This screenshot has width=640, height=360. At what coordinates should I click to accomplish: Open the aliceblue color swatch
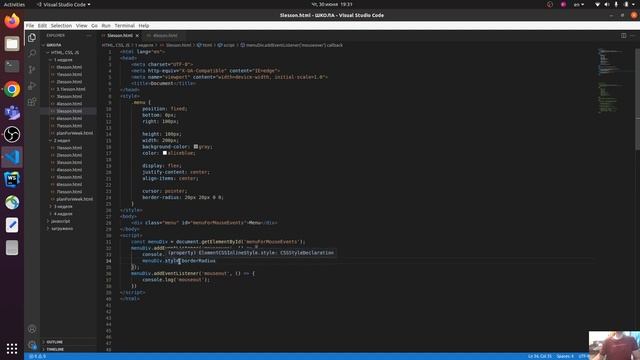pyautogui.click(x=165, y=153)
